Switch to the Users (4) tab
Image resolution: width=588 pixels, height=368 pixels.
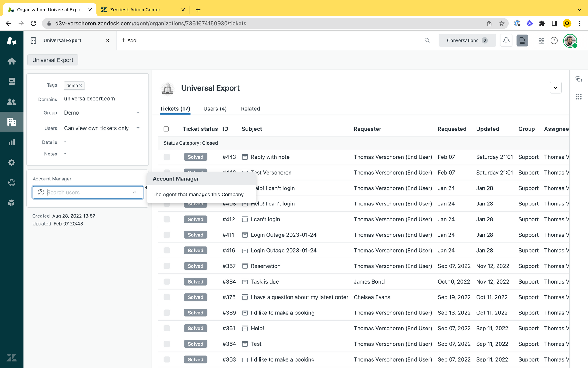(x=215, y=109)
